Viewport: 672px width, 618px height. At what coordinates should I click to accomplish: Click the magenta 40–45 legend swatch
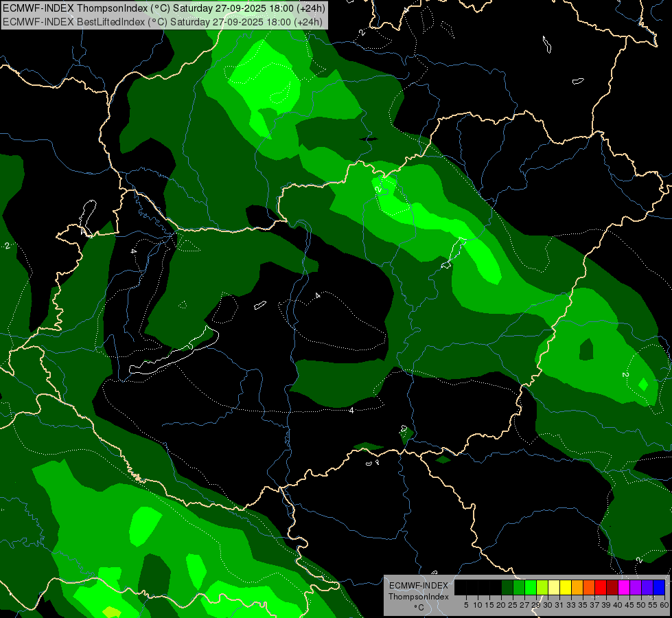(624, 587)
